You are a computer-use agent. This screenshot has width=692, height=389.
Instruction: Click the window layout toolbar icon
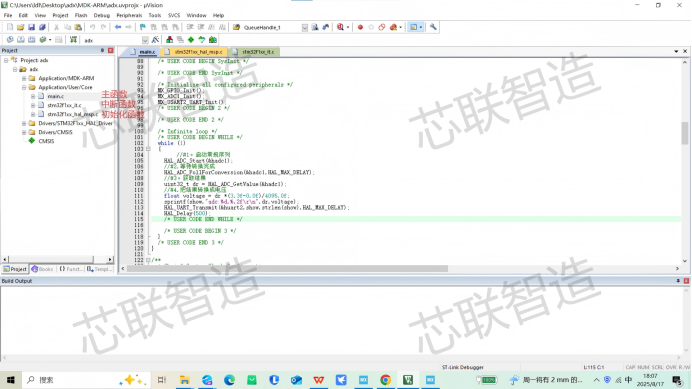click(x=414, y=27)
